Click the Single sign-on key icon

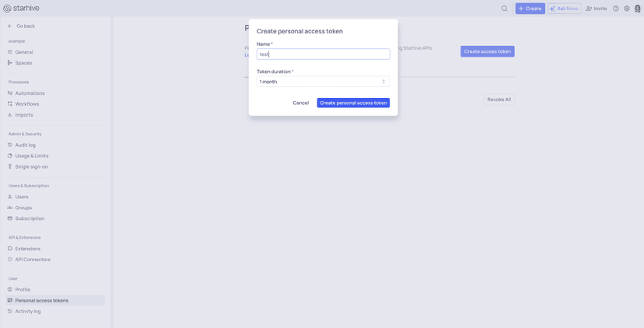pyautogui.click(x=10, y=166)
